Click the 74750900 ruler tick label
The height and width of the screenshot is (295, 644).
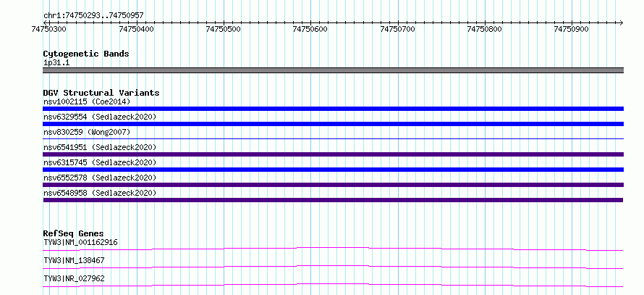click(x=572, y=29)
